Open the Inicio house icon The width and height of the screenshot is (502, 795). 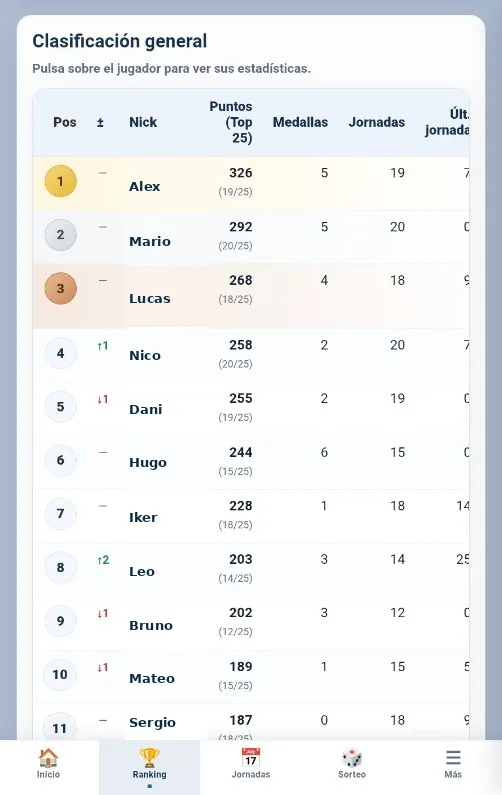(48, 758)
